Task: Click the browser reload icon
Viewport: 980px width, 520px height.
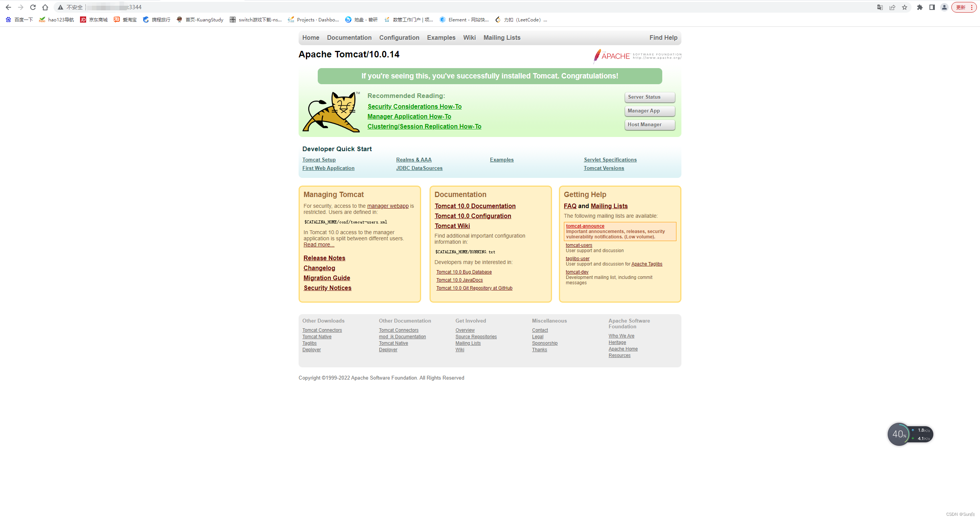Action: coord(33,7)
